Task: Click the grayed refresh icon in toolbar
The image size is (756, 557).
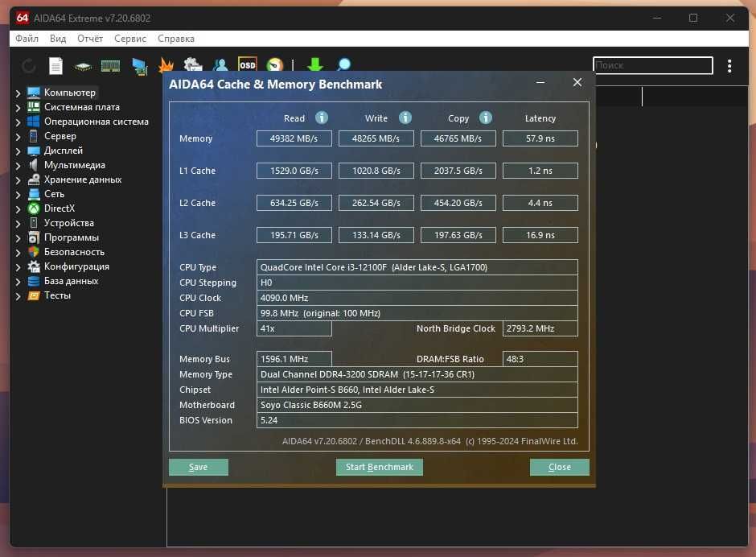Action: [x=29, y=66]
